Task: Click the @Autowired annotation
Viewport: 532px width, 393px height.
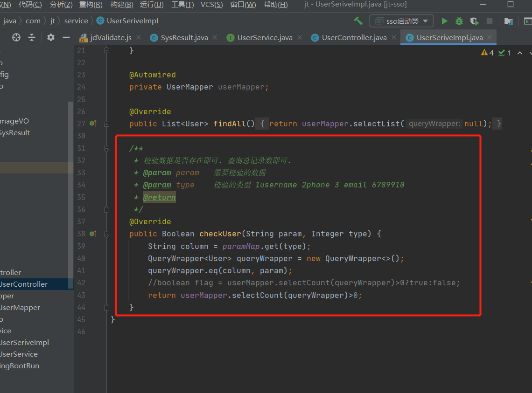Action: point(152,75)
